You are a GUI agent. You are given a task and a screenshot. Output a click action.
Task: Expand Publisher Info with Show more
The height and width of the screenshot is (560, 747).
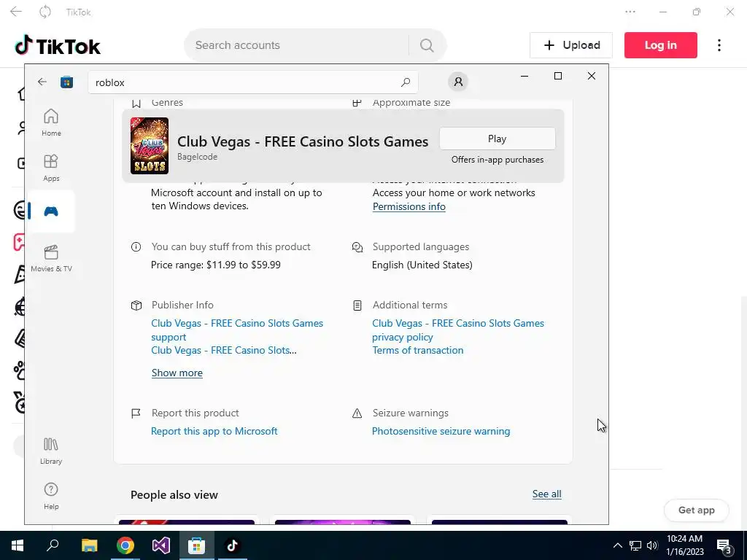click(177, 373)
